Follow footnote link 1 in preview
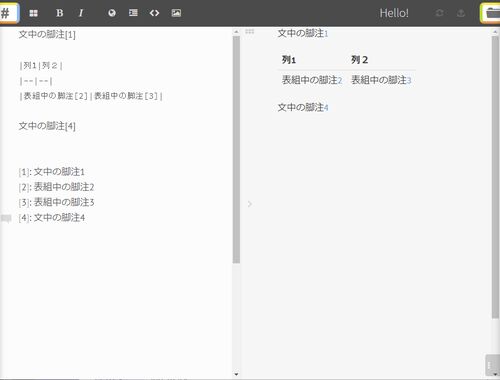The image size is (500, 380). pyautogui.click(x=326, y=34)
